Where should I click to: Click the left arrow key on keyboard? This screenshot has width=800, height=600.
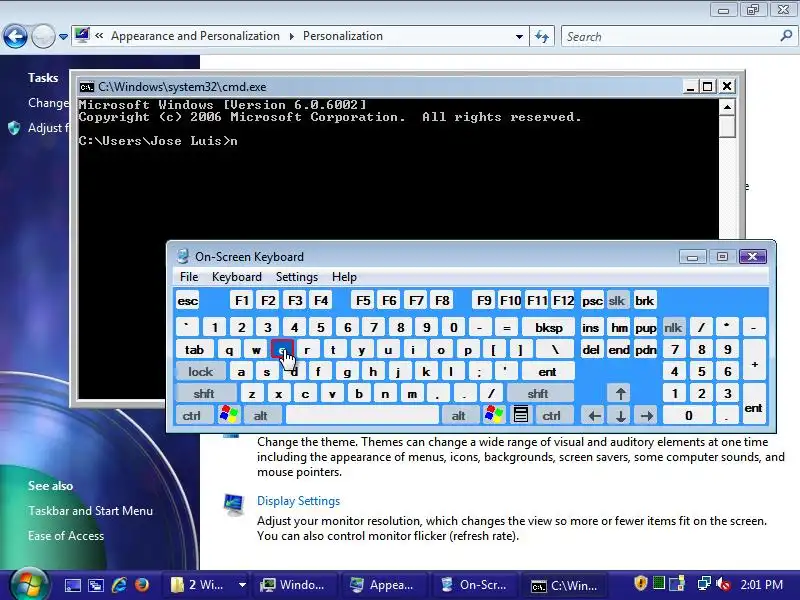point(594,415)
